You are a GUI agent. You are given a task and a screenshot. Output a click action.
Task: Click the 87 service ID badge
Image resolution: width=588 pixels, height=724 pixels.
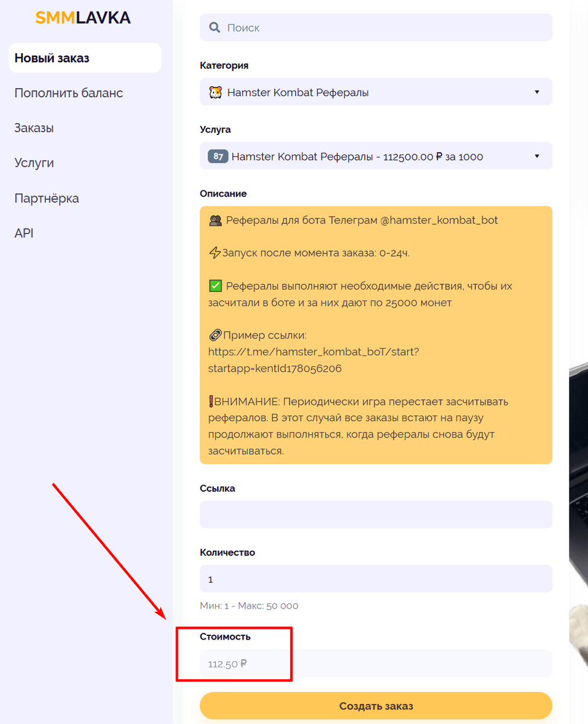[x=218, y=156]
